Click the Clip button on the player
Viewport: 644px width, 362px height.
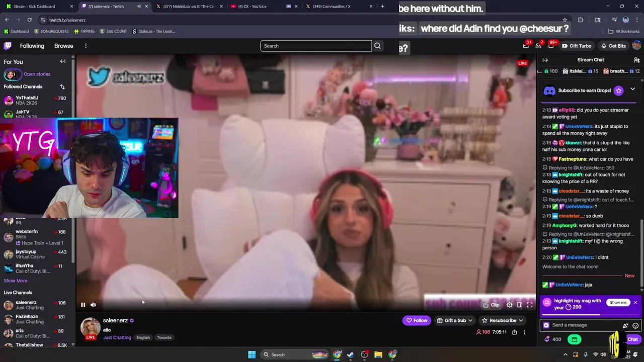click(x=491, y=305)
